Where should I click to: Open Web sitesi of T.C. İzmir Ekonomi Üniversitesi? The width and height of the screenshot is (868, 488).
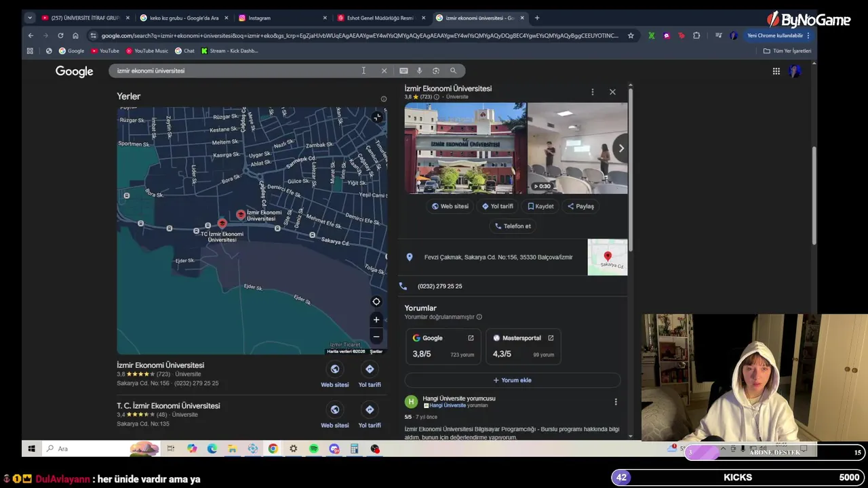334,416
